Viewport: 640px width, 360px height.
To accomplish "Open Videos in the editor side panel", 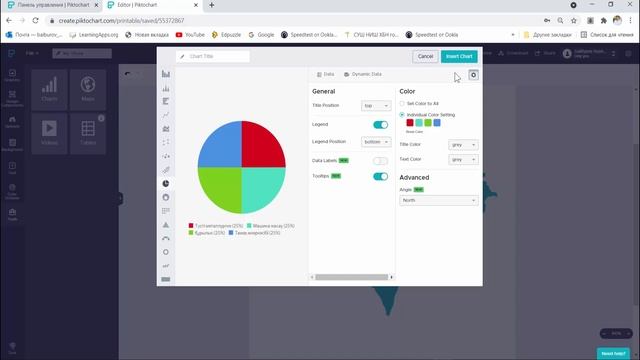I will point(49,133).
